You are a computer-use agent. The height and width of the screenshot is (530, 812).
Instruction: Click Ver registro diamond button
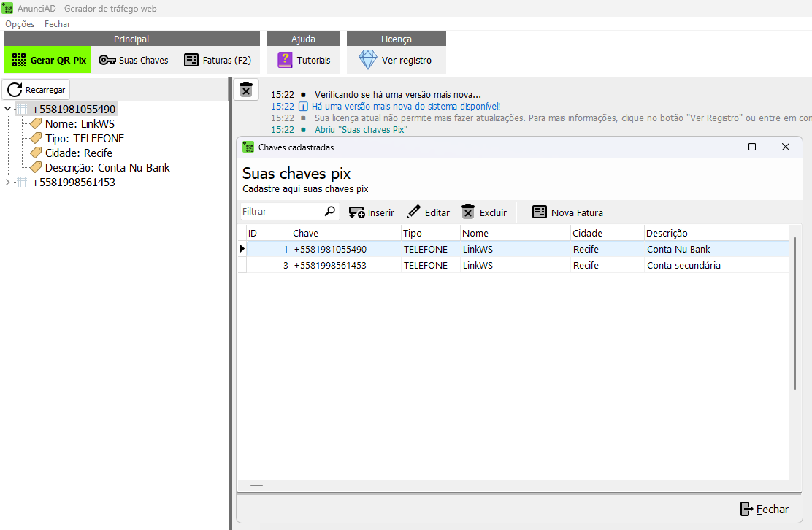tap(396, 61)
